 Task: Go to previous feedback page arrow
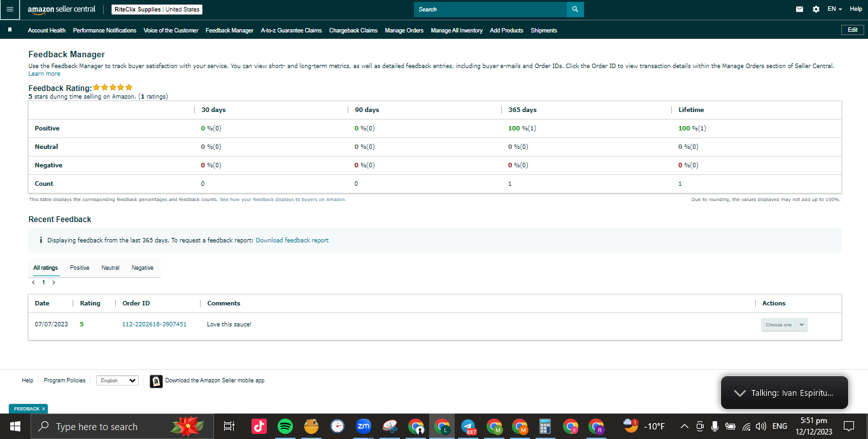click(33, 282)
